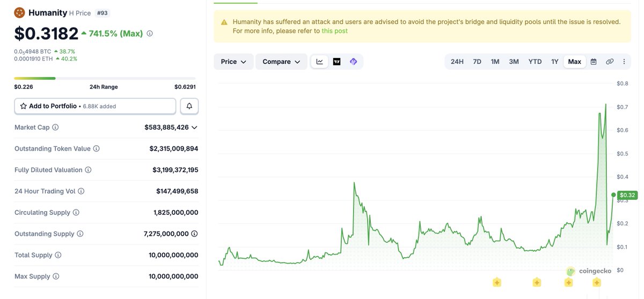Click the third yellow event marker
The height and width of the screenshot is (299, 644).
coord(569,282)
